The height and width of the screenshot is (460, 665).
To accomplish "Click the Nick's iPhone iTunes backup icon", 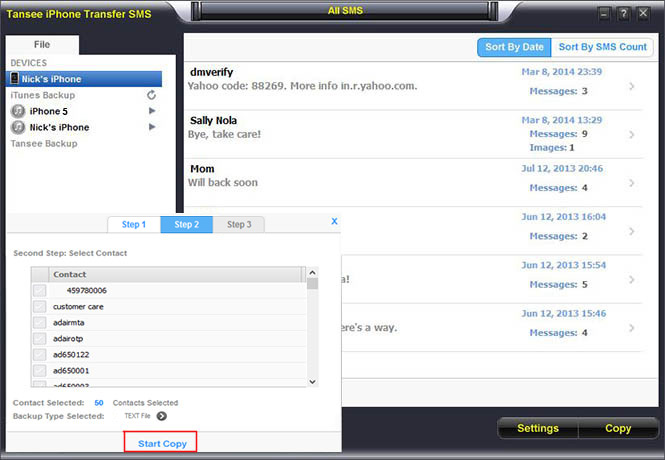I will pyautogui.click(x=18, y=127).
